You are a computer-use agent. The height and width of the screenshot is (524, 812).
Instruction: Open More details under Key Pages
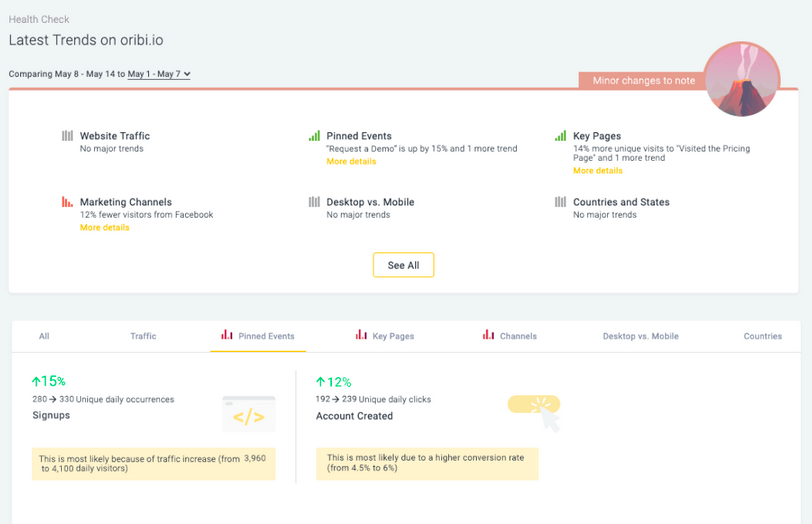tap(598, 171)
